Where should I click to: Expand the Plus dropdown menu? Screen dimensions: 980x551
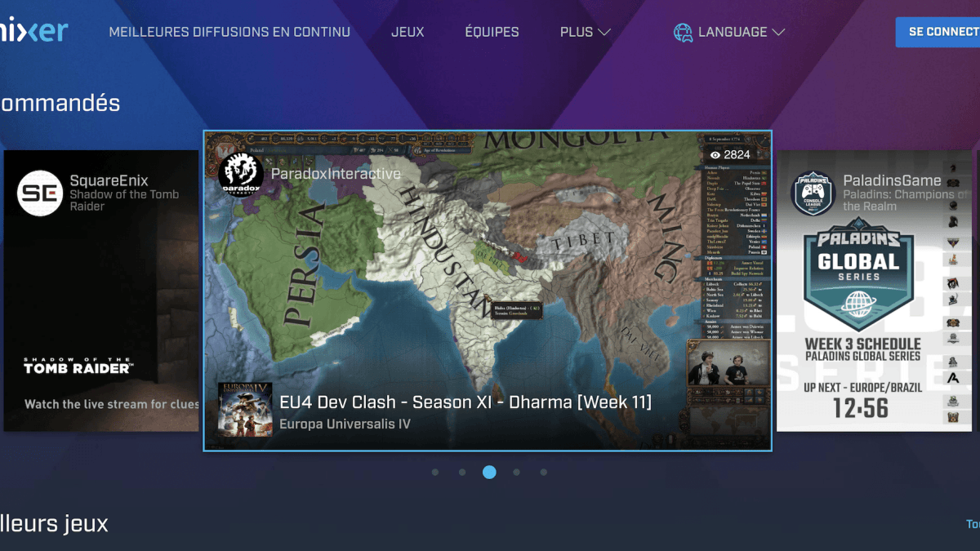pyautogui.click(x=586, y=32)
